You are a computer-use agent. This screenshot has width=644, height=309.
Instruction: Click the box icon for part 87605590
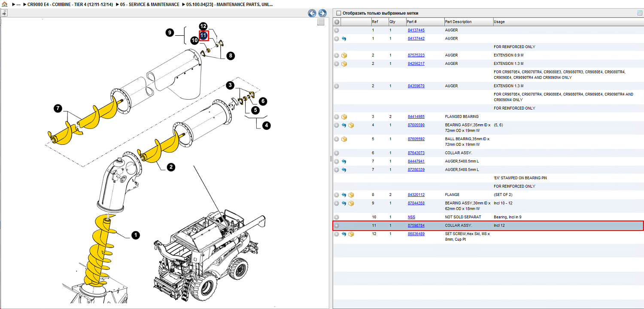pyautogui.click(x=351, y=125)
